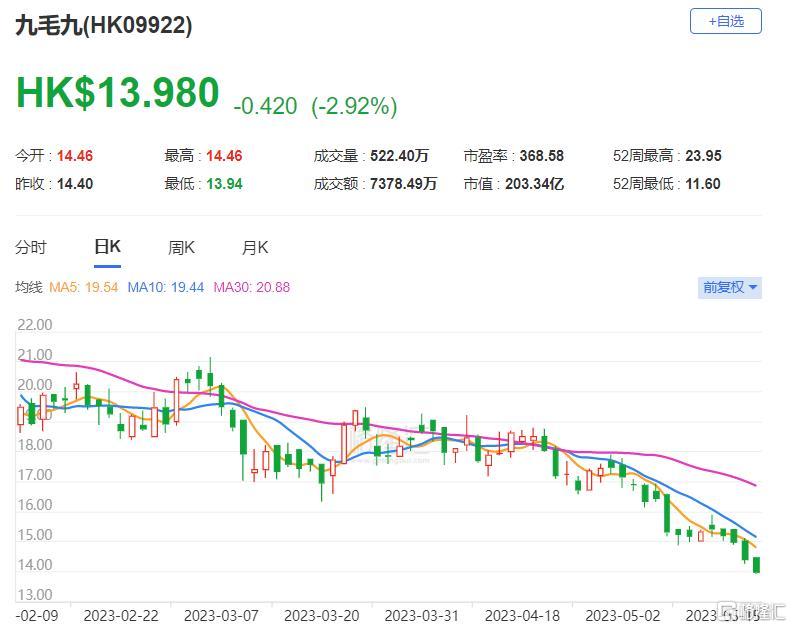Click the stock title 九毛九(HK09922)
Screen dimensions: 792x628
104,25
